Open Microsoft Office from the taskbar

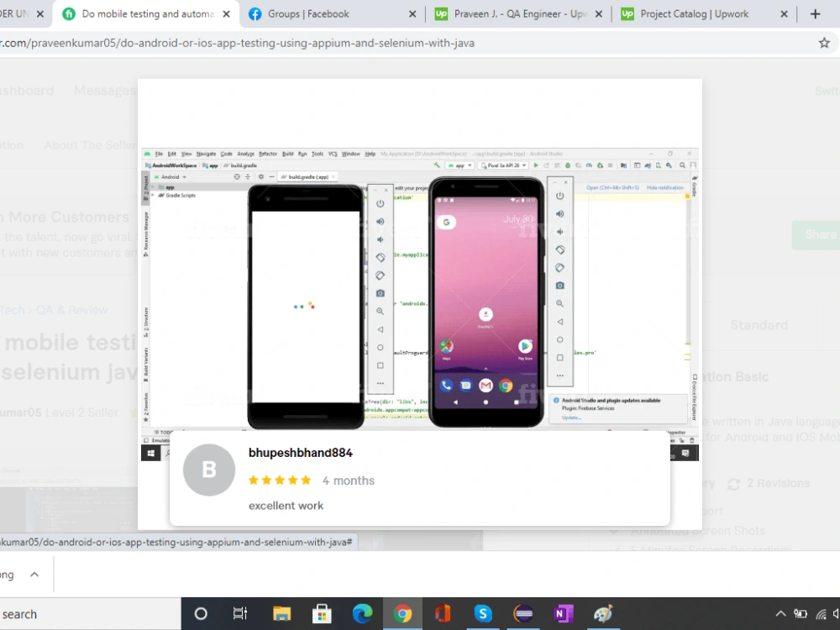(x=443, y=613)
